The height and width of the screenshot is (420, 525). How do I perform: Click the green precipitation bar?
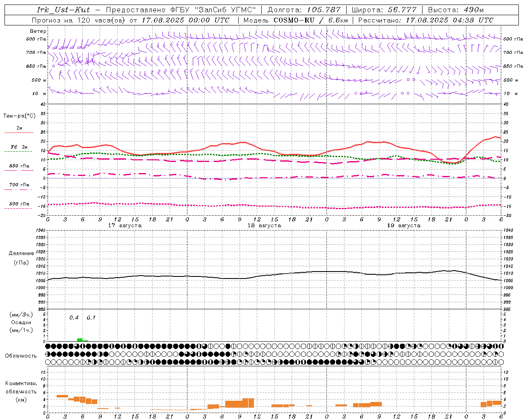pyautogui.click(x=80, y=340)
